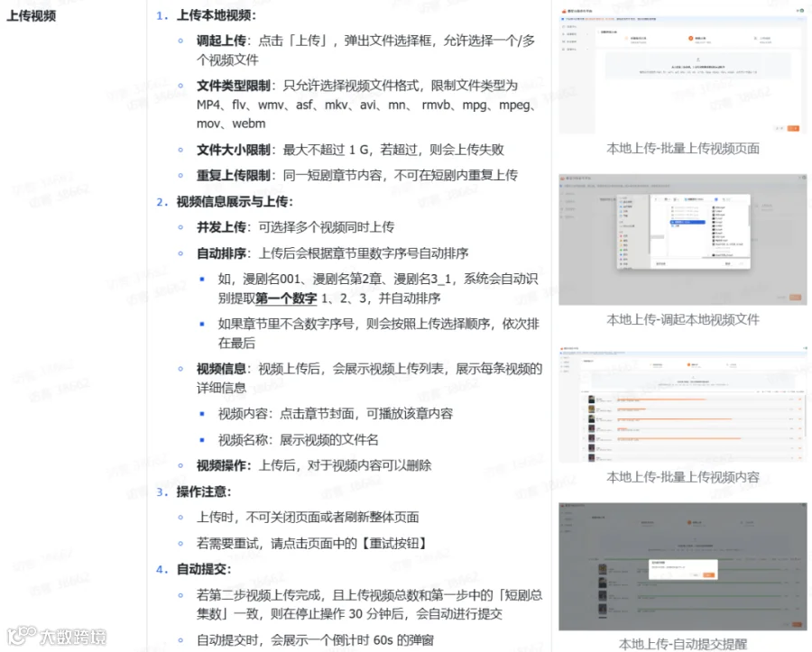
Task: Click the 大数跨境 watermark logo icon
Action: [x=22, y=636]
